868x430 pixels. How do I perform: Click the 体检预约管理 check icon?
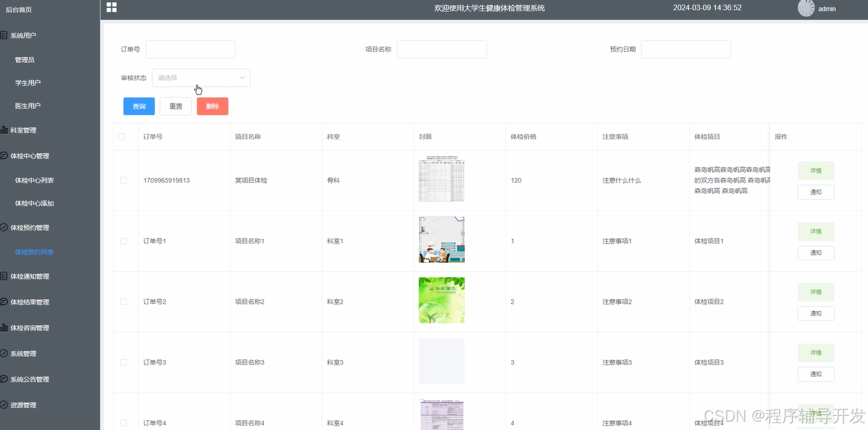click(x=4, y=227)
